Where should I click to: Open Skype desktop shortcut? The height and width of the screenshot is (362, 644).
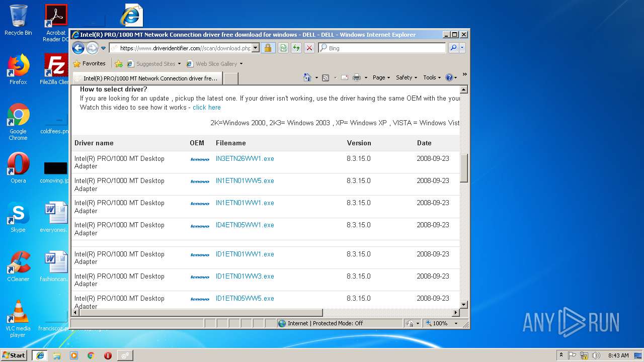pyautogui.click(x=18, y=217)
